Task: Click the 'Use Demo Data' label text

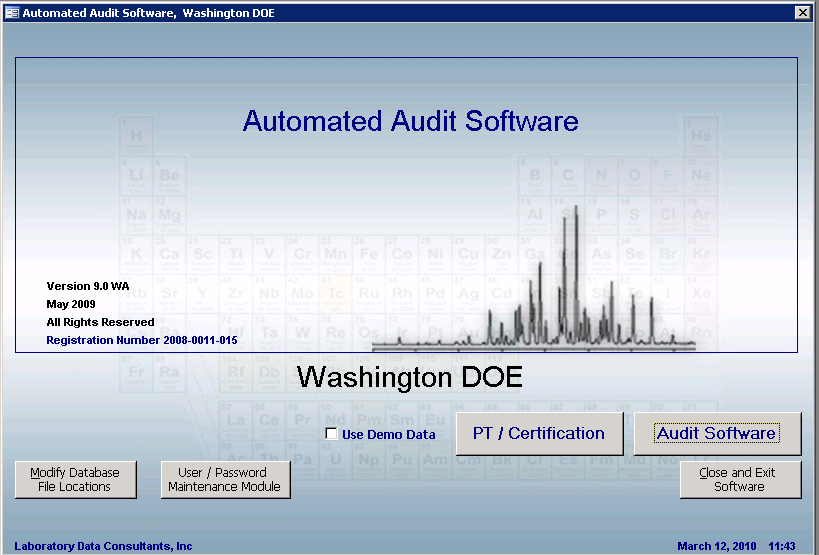Action: [388, 435]
